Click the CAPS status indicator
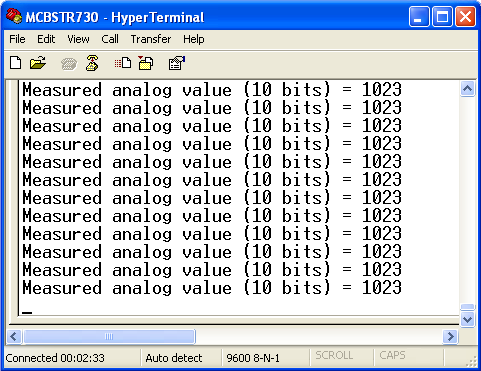The width and height of the screenshot is (481, 371). click(x=392, y=355)
